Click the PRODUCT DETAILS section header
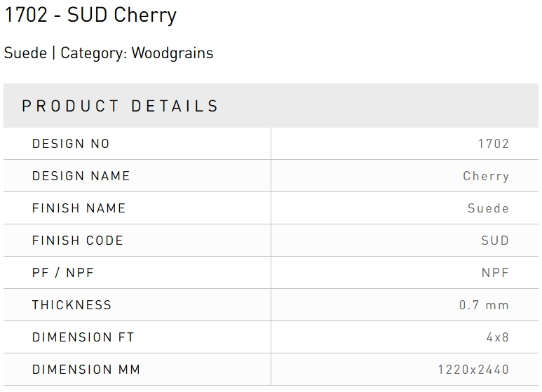 121,107
